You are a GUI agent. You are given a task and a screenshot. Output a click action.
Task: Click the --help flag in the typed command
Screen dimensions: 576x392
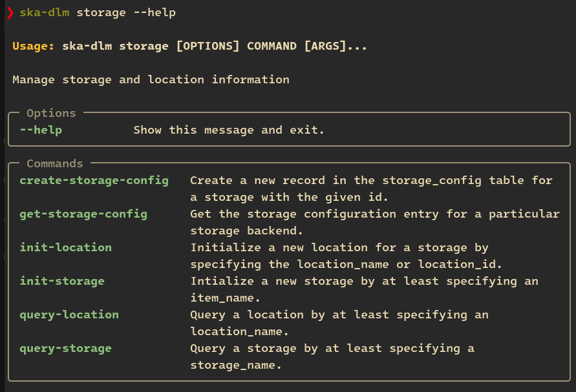coord(155,12)
